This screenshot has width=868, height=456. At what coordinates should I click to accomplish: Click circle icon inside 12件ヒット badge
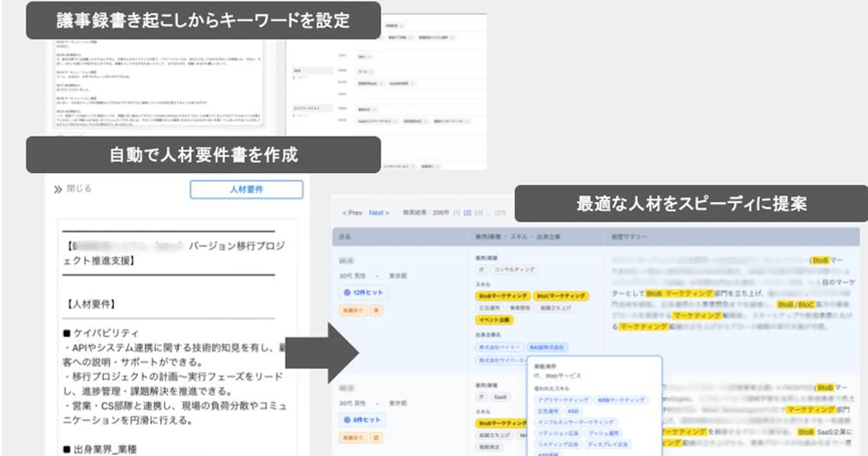click(346, 292)
